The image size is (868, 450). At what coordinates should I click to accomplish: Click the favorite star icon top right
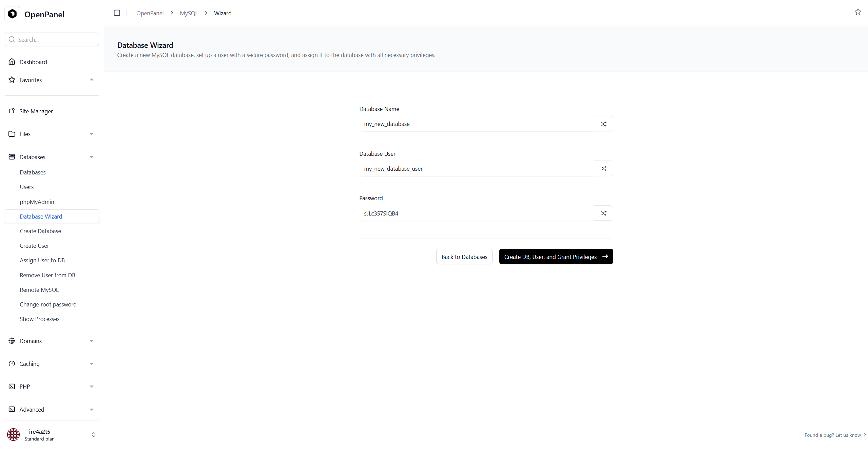pos(858,12)
